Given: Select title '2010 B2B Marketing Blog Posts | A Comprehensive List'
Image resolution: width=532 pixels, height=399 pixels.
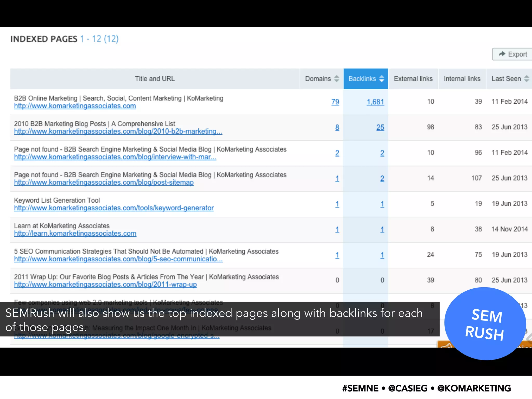Looking at the screenshot, I should click(95, 124).
